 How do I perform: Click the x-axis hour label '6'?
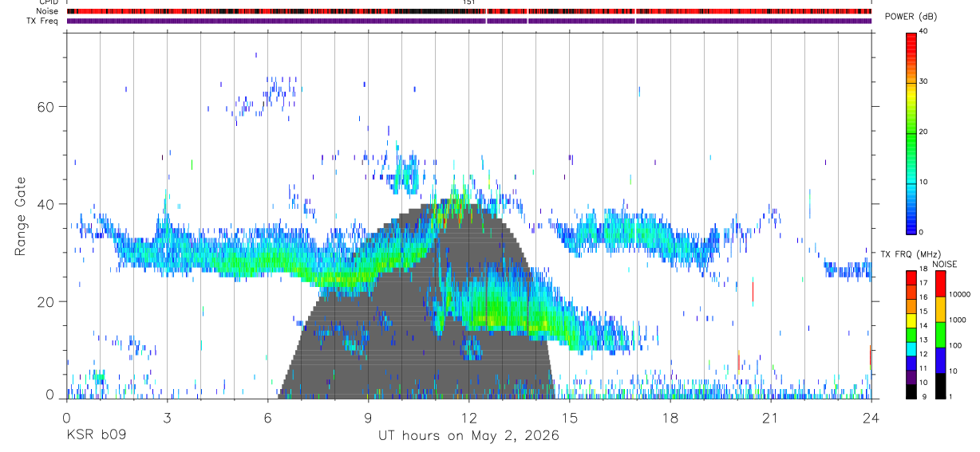tap(267, 417)
